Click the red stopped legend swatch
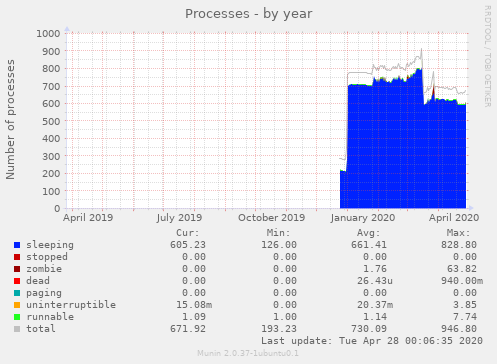 coord(17,257)
